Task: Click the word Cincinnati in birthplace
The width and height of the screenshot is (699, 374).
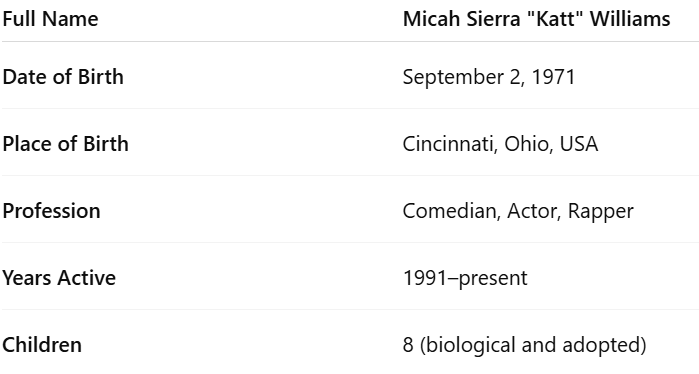Action: (450, 144)
